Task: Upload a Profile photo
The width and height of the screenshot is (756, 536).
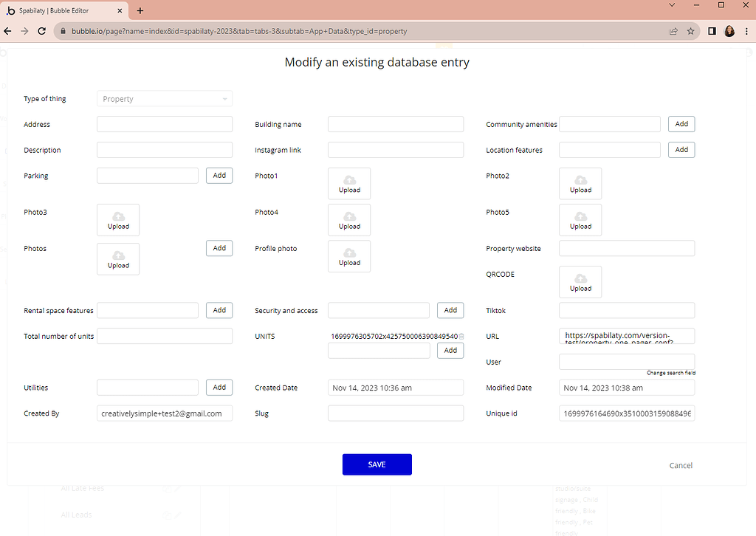Action: 348,255
